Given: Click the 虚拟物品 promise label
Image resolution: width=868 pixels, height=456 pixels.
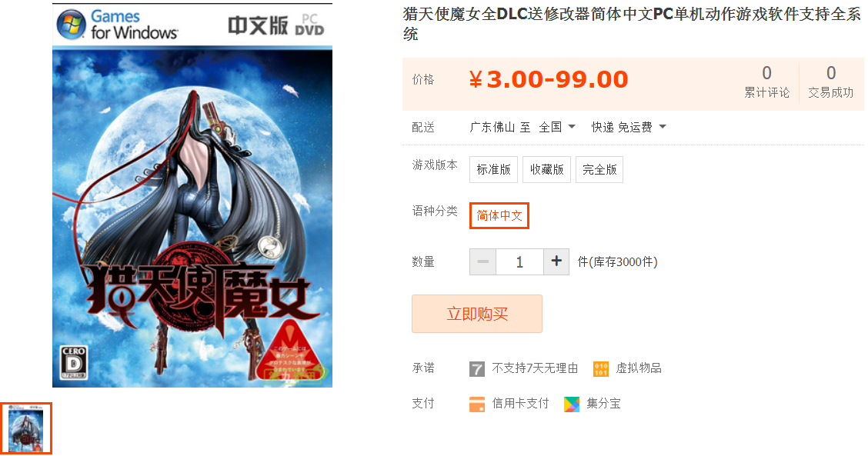Looking at the screenshot, I should 638,368.
